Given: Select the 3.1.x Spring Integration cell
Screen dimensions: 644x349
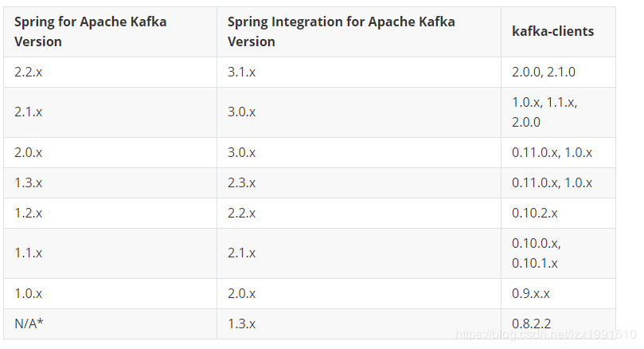Looking at the screenshot, I should click(x=242, y=72).
